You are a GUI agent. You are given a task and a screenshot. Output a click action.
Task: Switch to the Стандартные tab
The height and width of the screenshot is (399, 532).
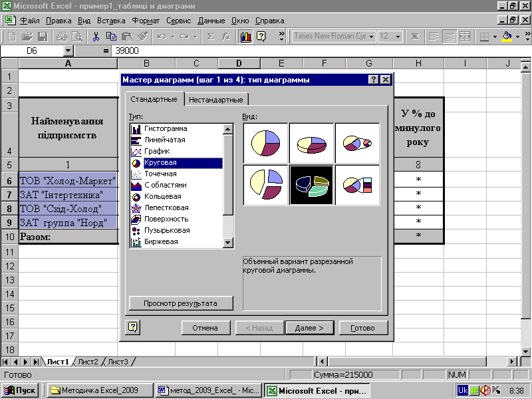coord(154,99)
